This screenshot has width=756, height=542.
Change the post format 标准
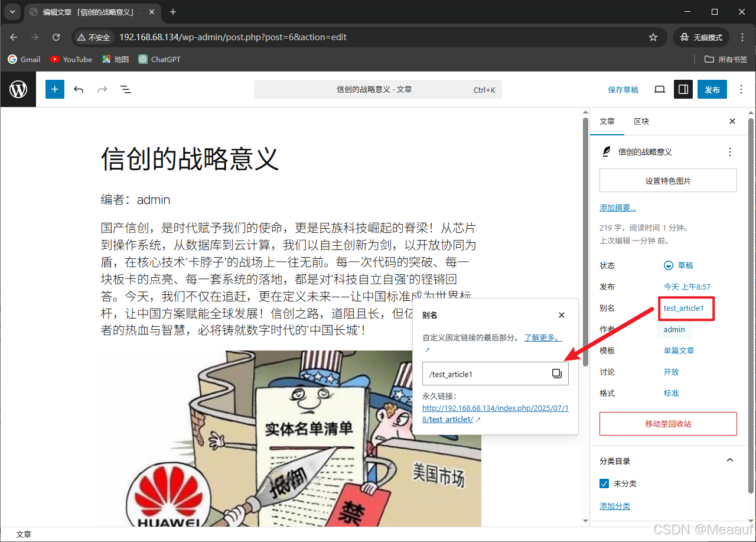(x=672, y=393)
